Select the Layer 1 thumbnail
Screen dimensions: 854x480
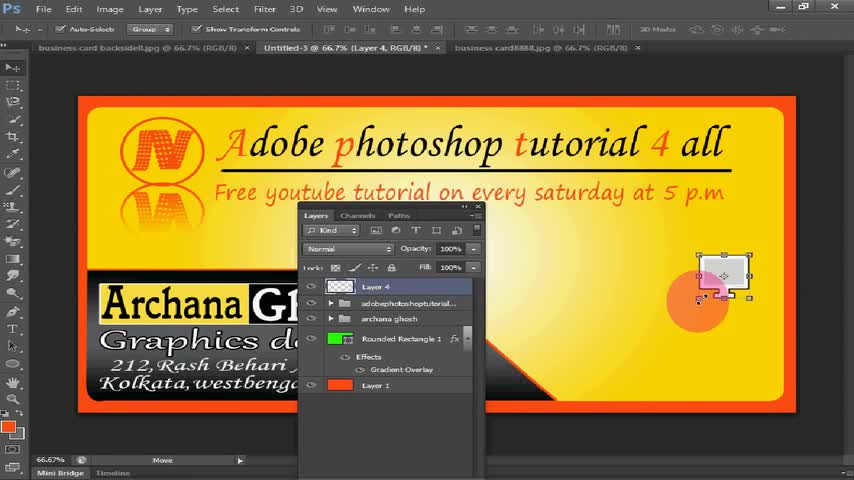pos(340,385)
